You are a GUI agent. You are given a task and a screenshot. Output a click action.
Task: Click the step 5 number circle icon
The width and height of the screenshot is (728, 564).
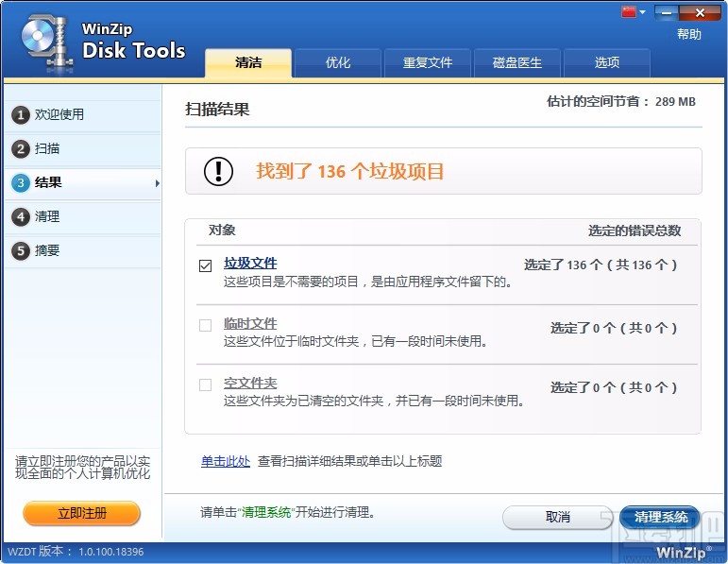click(x=20, y=251)
